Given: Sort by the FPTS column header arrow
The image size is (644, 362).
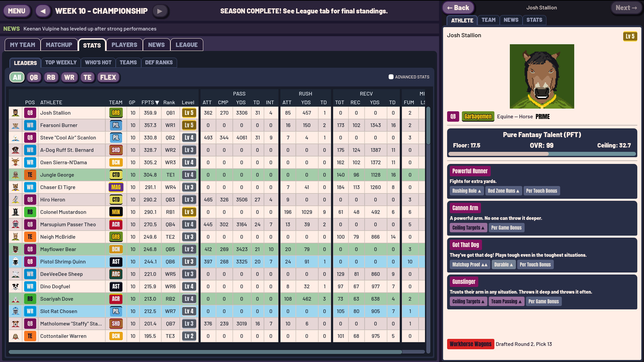Looking at the screenshot, I should pos(157,103).
